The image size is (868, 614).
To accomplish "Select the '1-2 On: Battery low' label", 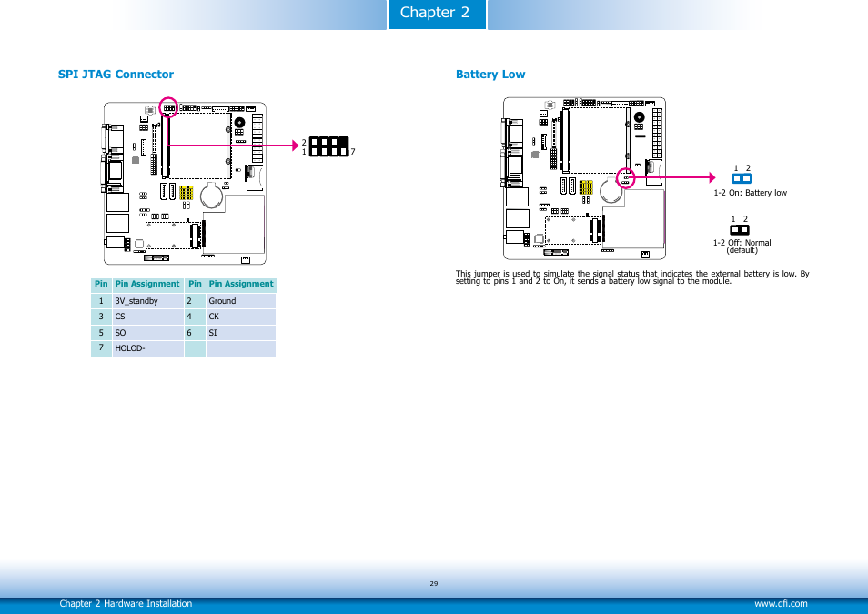I will click(x=750, y=193).
